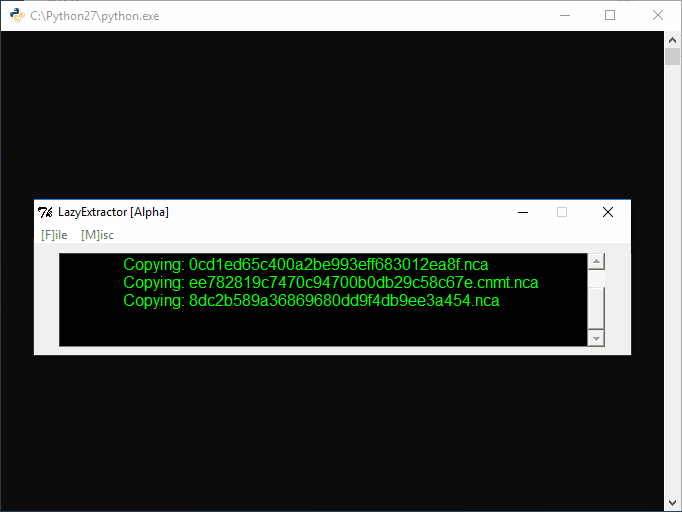Click the log line for 8dc2b589a36869680dd9f4db9ee3a454.nca
Viewport: 682px width, 512px height.
coord(311,300)
